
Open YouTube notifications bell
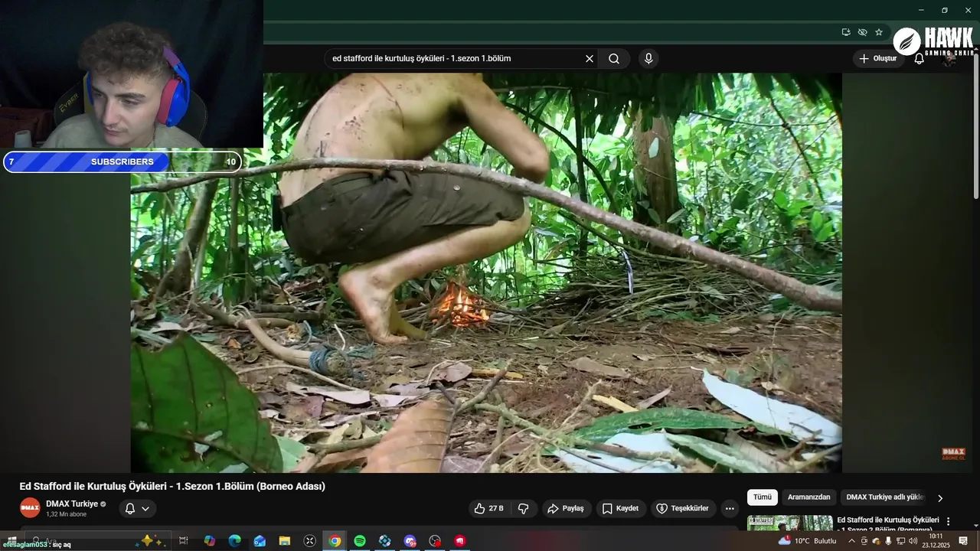[x=920, y=58]
